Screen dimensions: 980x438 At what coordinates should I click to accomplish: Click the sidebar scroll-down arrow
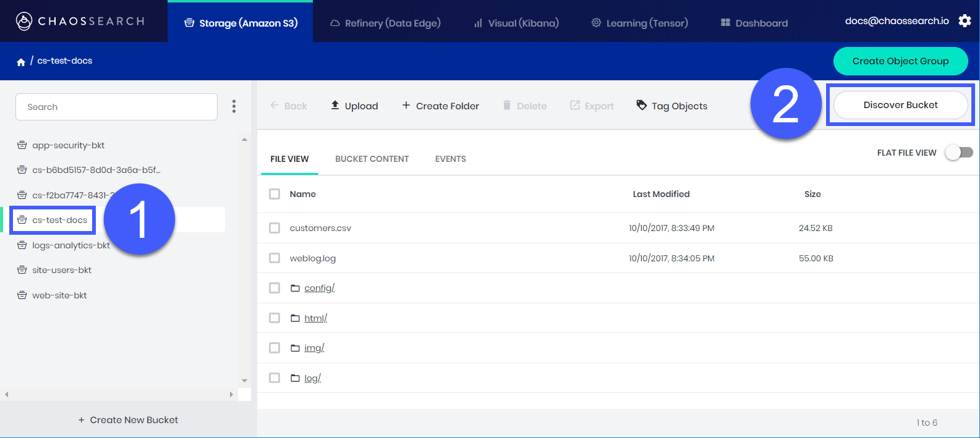pyautogui.click(x=244, y=381)
